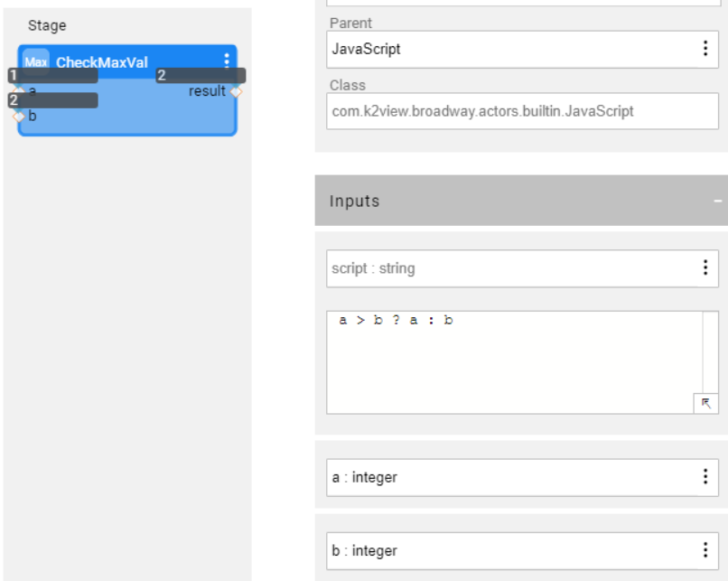
Task: Collapse the Inputs section with minus
Action: (718, 201)
